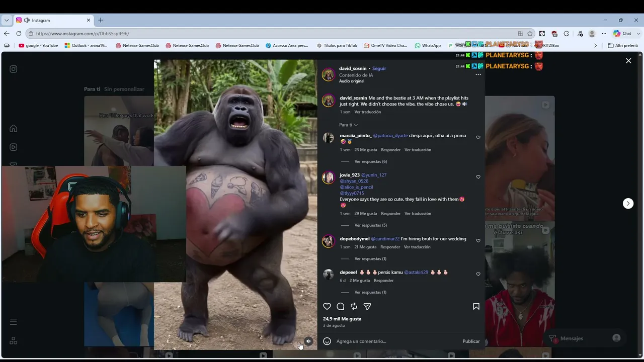Close the post overlay with the X
The width and height of the screenshot is (644, 362).
628,60
